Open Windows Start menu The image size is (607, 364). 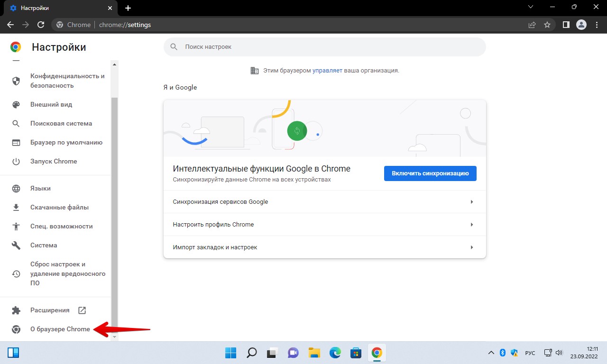pos(231,353)
